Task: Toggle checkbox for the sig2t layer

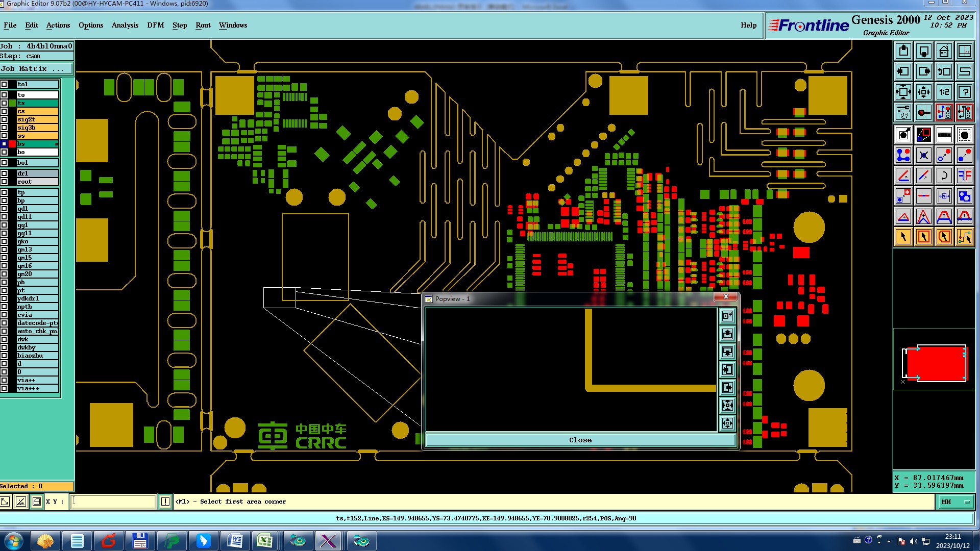Action: click(4, 119)
